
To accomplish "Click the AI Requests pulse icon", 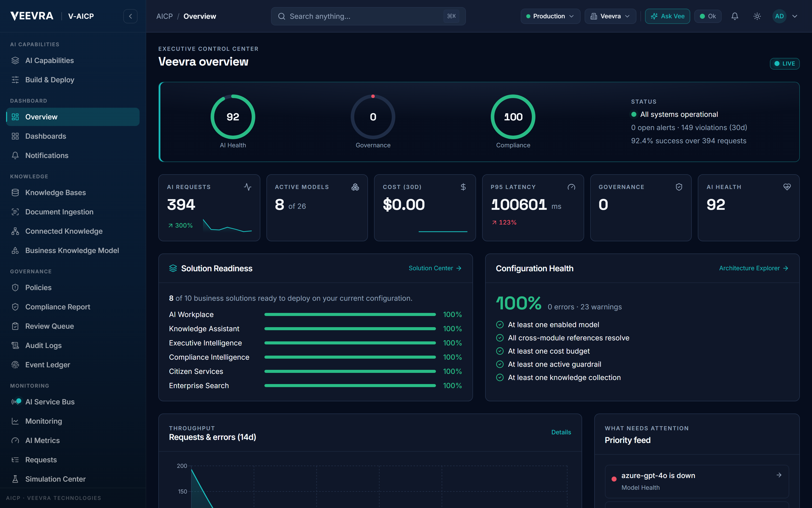I will (x=248, y=187).
